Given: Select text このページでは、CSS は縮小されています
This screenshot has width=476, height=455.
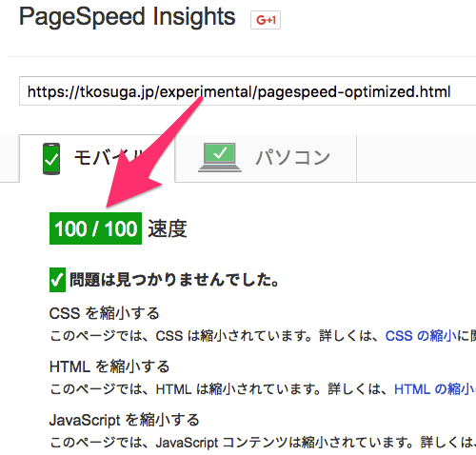Looking at the screenshot, I should tap(181, 336).
